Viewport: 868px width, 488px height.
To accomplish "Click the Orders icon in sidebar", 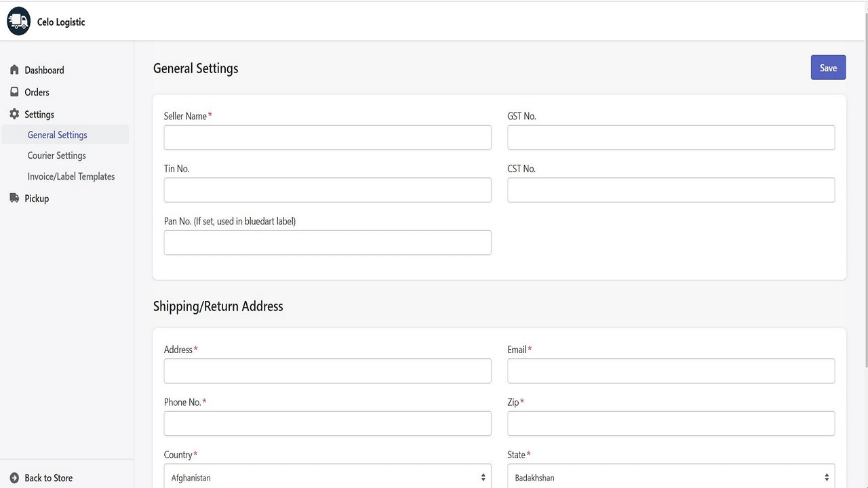I will coord(14,91).
